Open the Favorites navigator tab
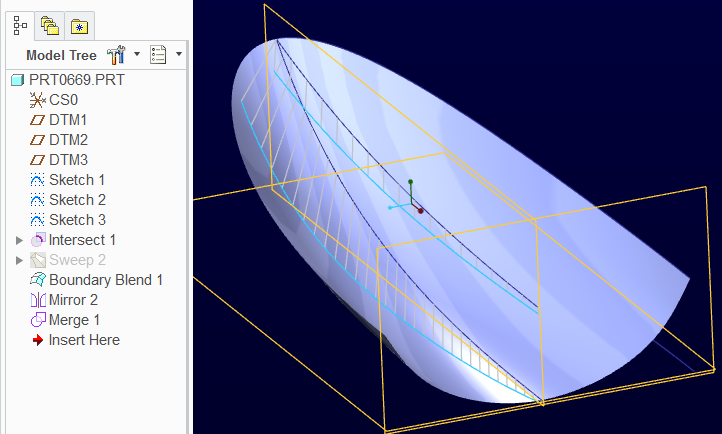Image resolution: width=722 pixels, height=434 pixels. coord(79,27)
